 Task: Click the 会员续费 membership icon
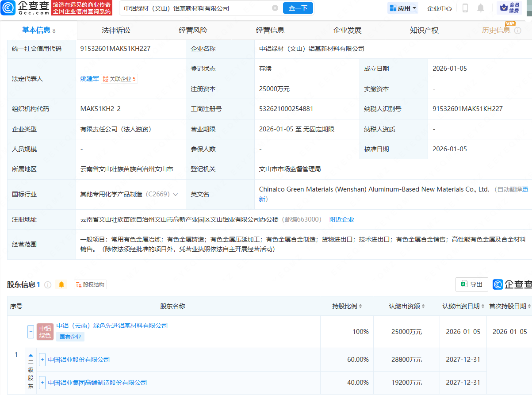pos(505,8)
